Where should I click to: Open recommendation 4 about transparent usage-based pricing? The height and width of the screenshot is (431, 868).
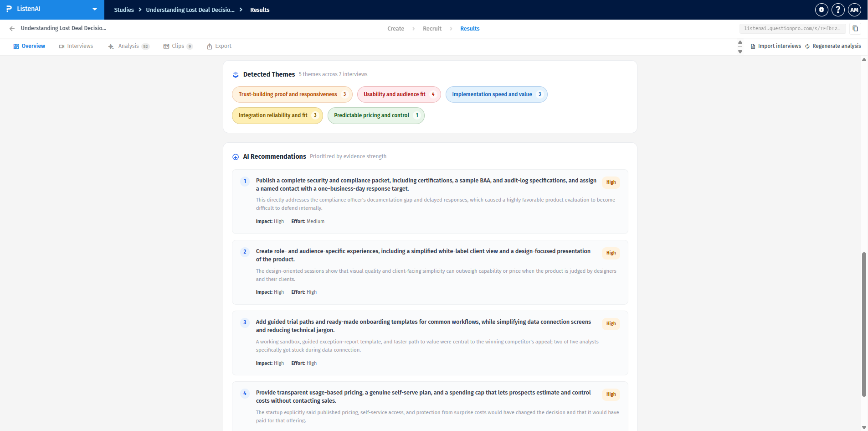click(x=430, y=406)
